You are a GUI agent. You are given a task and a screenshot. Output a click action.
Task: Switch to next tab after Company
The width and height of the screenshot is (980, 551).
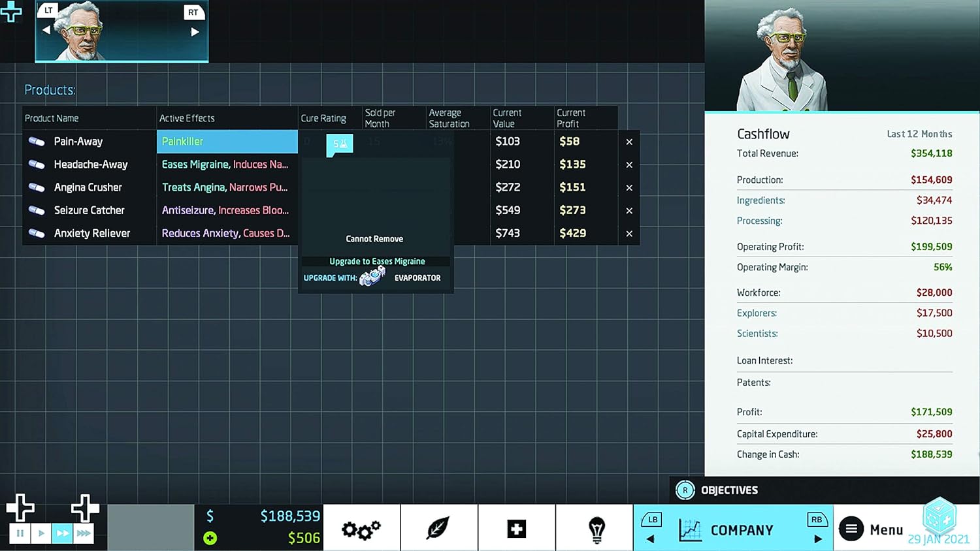pos(817,539)
